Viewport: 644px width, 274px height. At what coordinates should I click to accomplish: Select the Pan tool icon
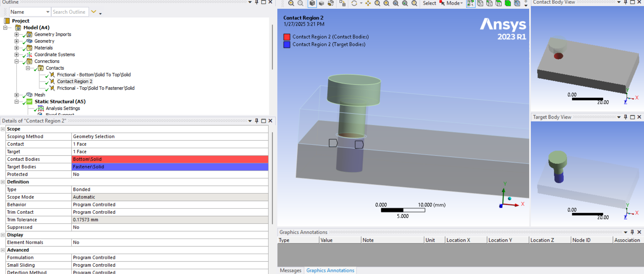pos(368,3)
